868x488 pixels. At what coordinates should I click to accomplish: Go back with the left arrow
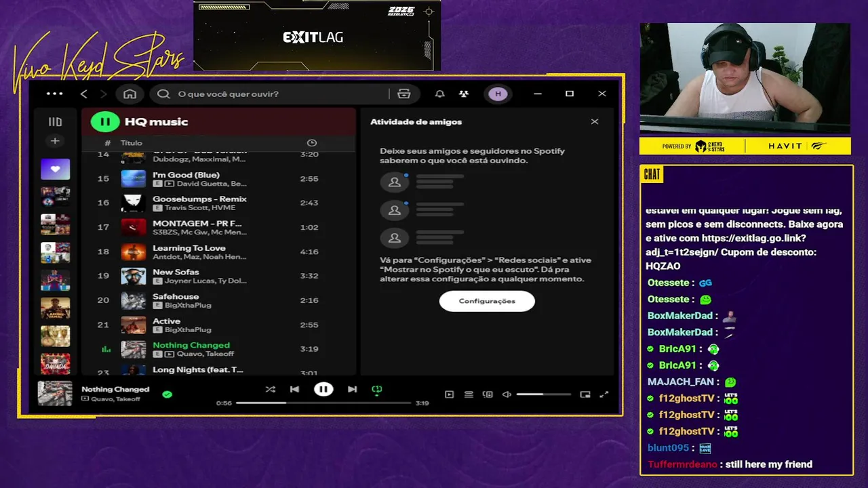point(83,94)
